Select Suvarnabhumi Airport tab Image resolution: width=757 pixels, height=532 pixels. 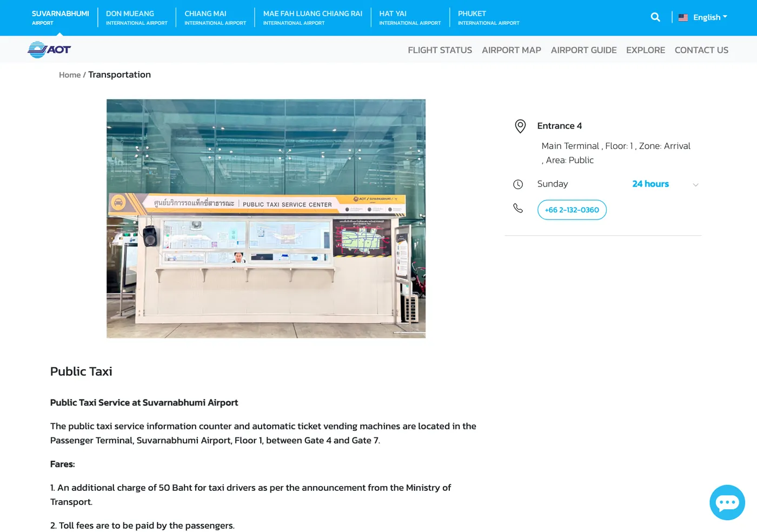(61, 17)
